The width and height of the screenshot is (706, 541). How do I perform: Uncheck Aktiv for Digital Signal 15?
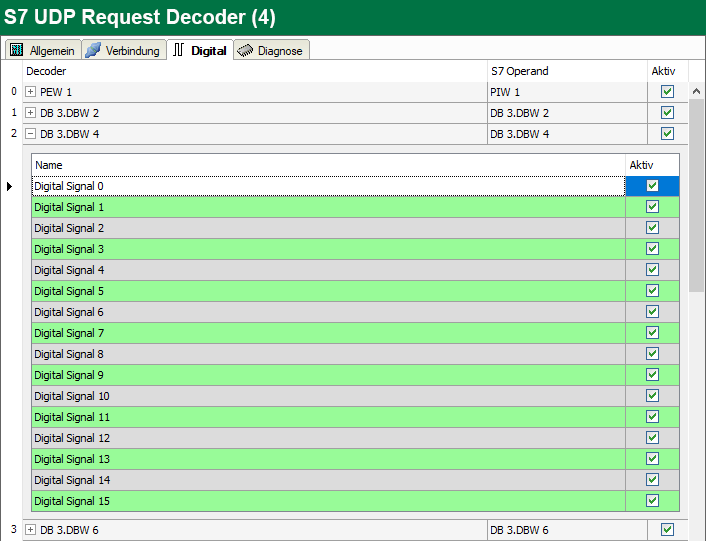(x=652, y=501)
